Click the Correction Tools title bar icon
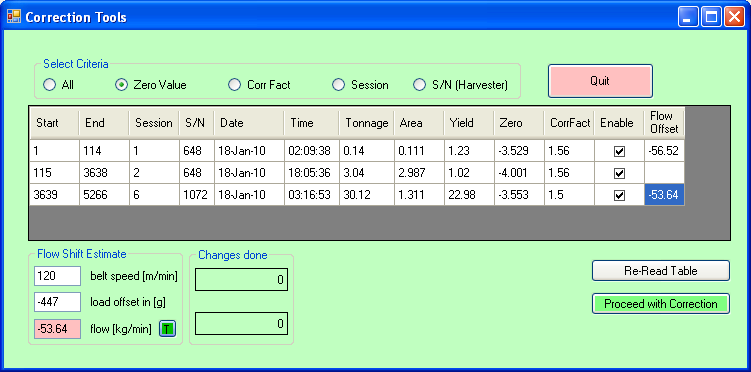Screen dimensions: 751x372 [13, 17]
